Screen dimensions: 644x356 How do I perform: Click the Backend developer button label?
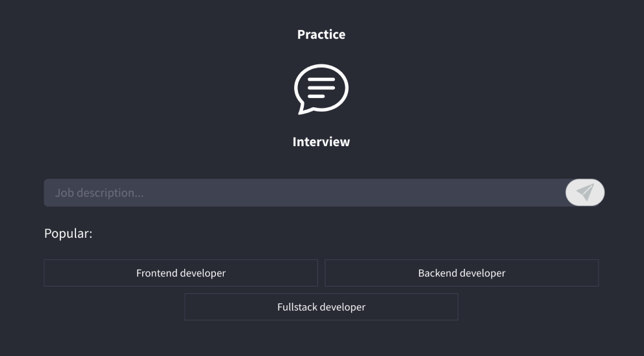click(x=461, y=273)
